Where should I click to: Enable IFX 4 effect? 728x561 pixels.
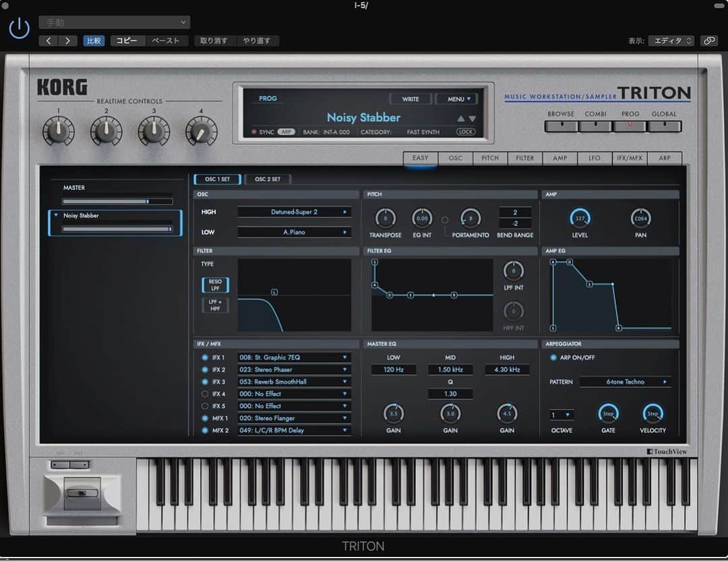coord(205,394)
